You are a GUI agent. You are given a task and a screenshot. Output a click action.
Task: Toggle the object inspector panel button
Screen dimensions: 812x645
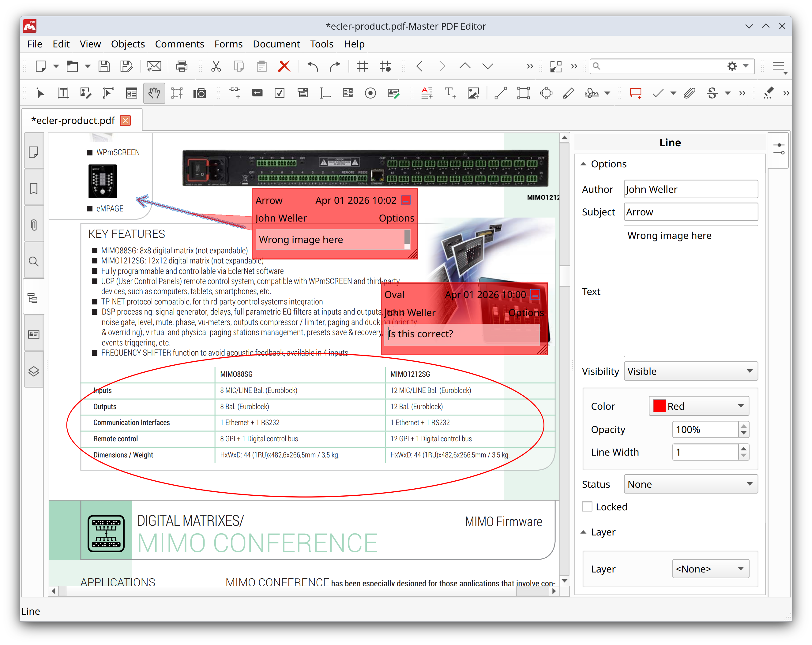click(x=779, y=149)
